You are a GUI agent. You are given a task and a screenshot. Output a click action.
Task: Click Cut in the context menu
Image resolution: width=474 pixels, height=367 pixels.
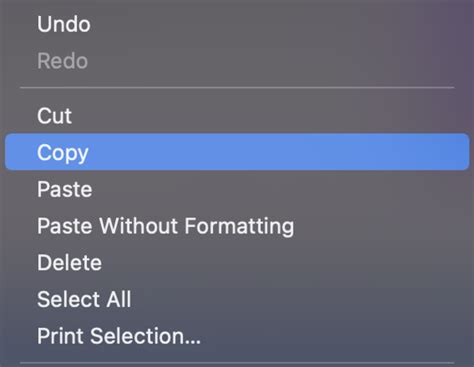tap(237, 116)
